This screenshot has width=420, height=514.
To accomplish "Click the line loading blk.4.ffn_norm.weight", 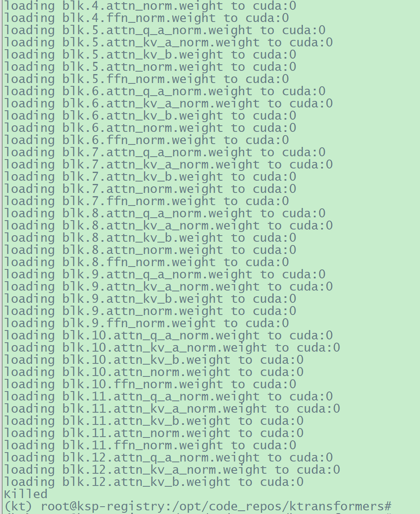I will [x=146, y=18].
